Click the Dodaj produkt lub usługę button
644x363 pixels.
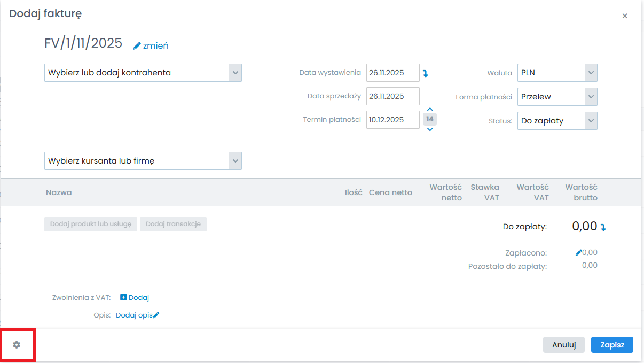(91, 224)
